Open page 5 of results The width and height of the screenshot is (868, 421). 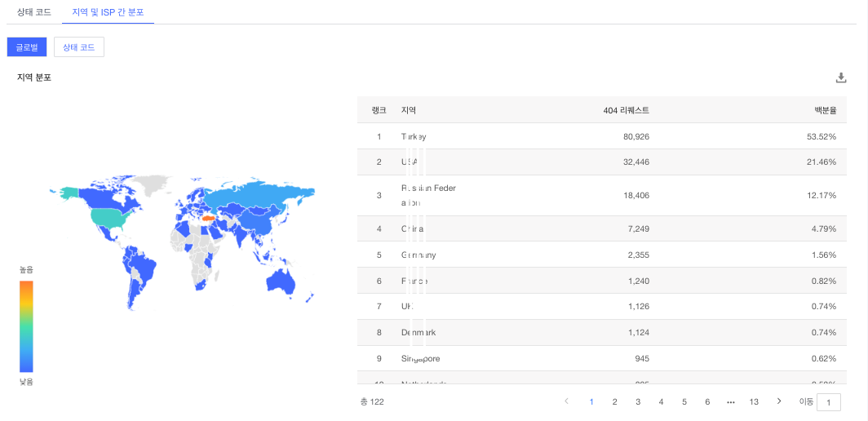coord(684,402)
